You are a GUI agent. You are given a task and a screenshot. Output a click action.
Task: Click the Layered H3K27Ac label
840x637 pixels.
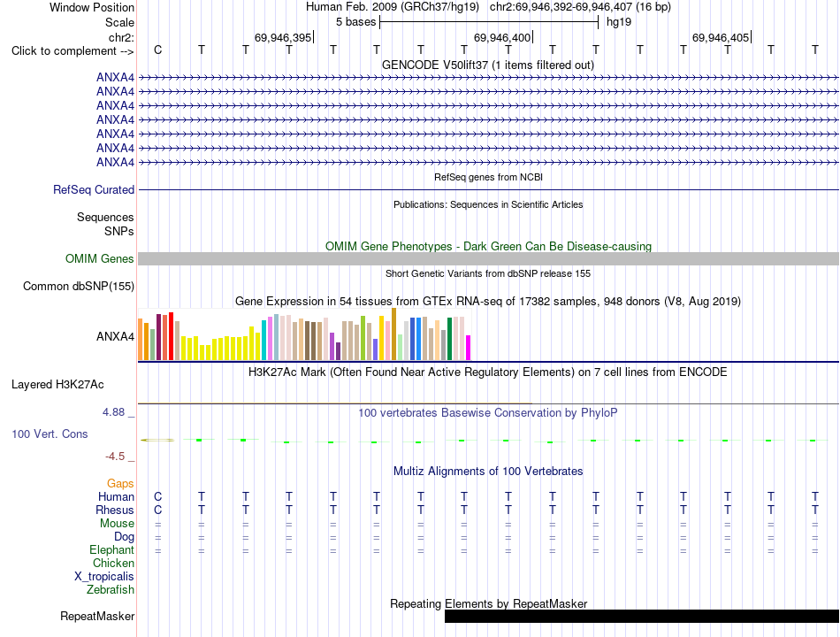click(x=57, y=385)
